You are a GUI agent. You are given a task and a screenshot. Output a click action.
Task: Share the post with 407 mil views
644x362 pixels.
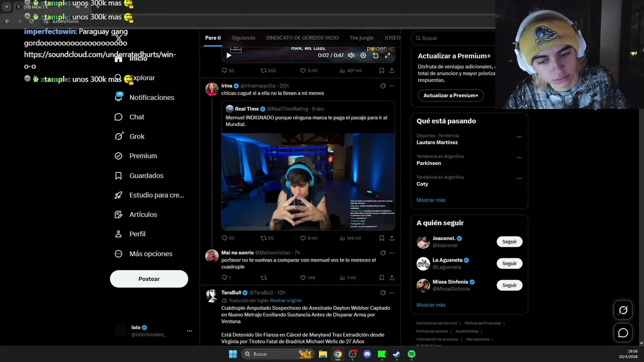coord(392,70)
